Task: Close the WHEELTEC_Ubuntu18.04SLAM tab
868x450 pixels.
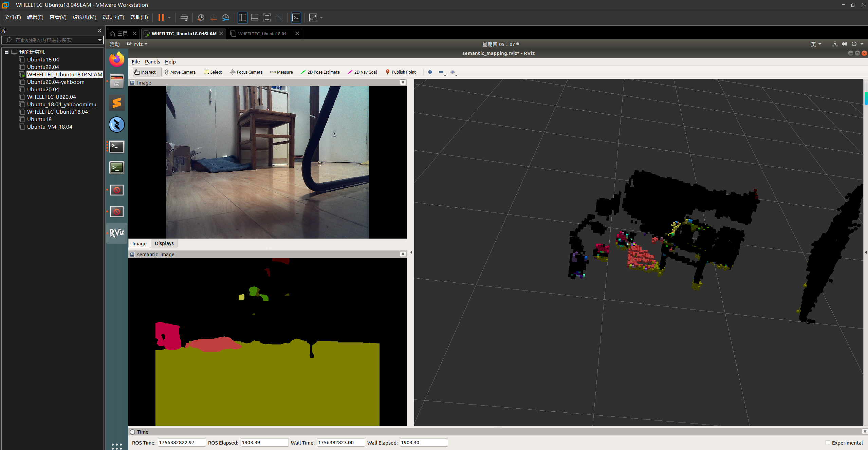Action: [x=221, y=33]
